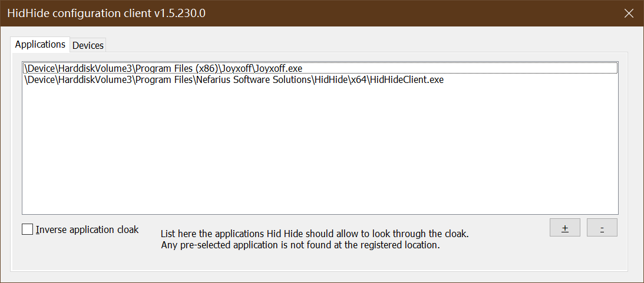Screen dimensions: 644x283
Task: Click blank row space right of HidHideClient.exe
Action: [530, 79]
